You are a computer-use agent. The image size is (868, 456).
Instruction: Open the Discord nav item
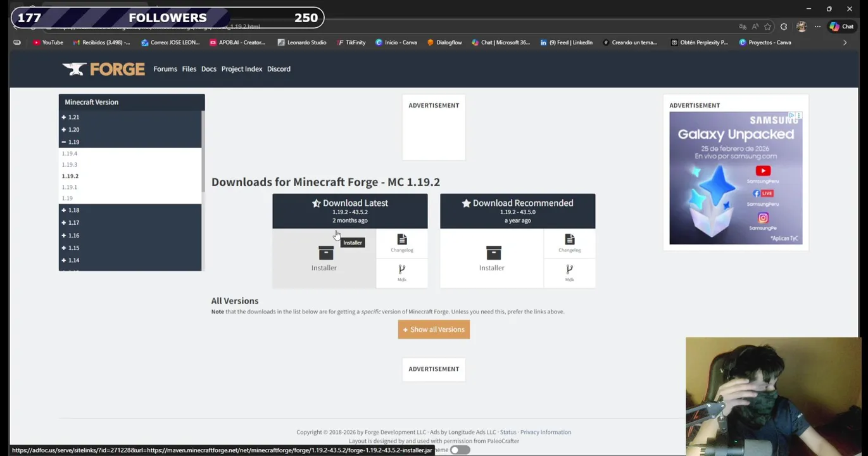coord(279,69)
